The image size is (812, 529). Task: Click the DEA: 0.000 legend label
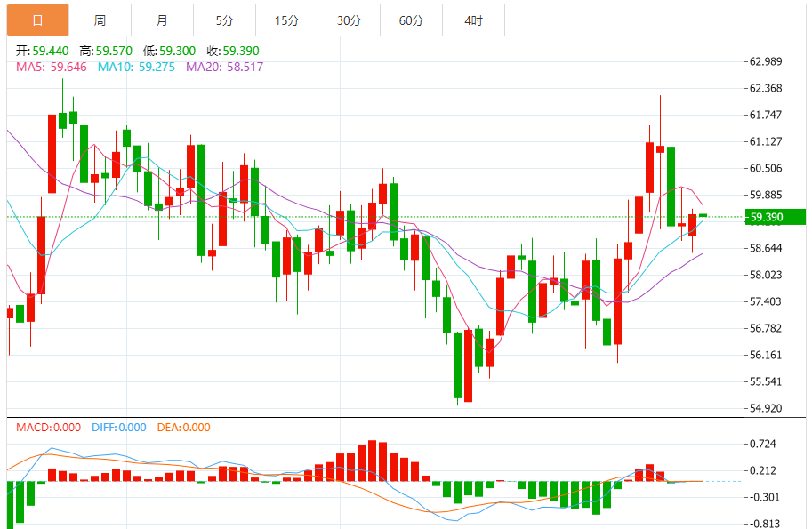pyautogui.click(x=183, y=428)
